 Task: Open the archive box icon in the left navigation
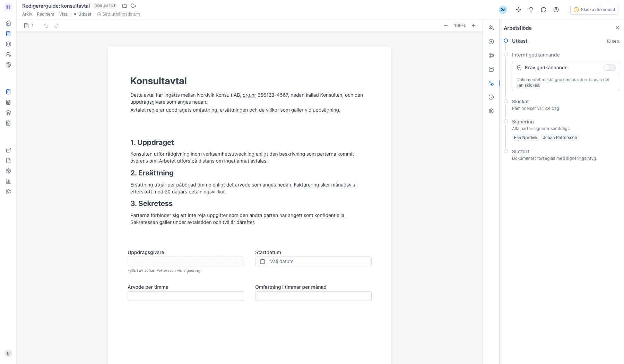(8, 150)
